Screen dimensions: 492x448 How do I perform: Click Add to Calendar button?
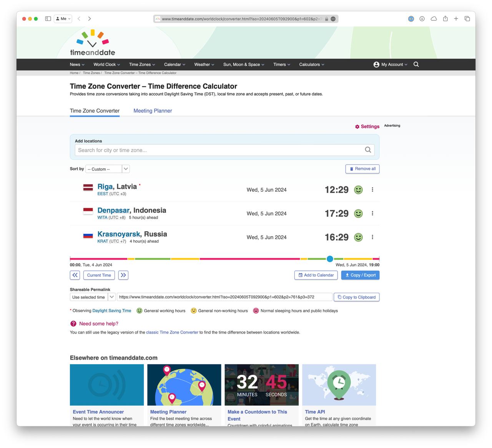tap(316, 275)
